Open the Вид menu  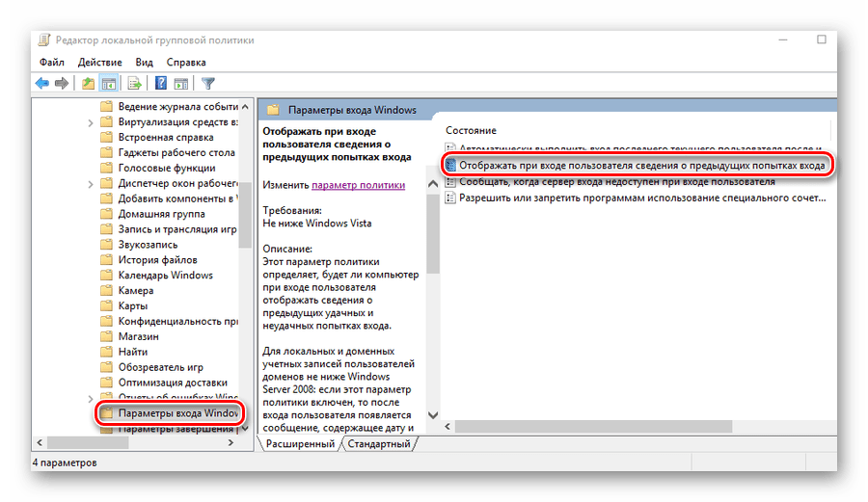pos(144,63)
